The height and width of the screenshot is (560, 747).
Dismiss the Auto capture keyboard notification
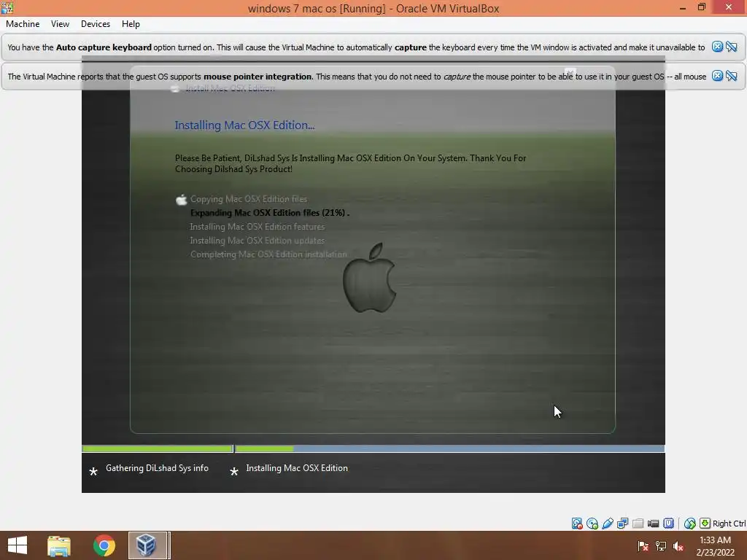pyautogui.click(x=717, y=47)
